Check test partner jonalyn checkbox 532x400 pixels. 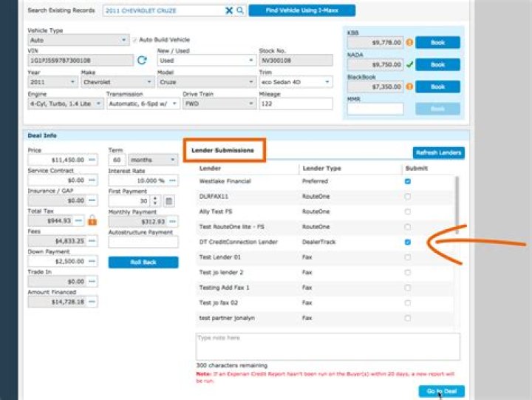coord(408,318)
